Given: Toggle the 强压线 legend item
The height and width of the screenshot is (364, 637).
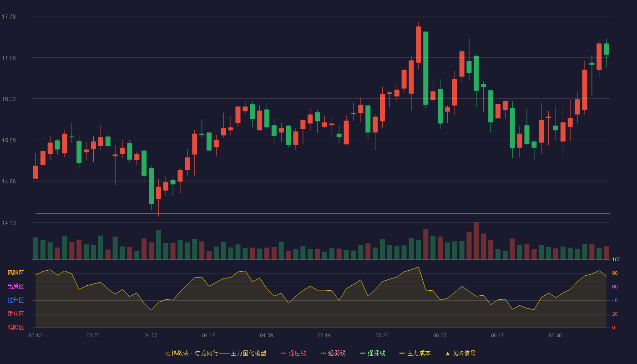Looking at the screenshot, I should click(x=293, y=353).
